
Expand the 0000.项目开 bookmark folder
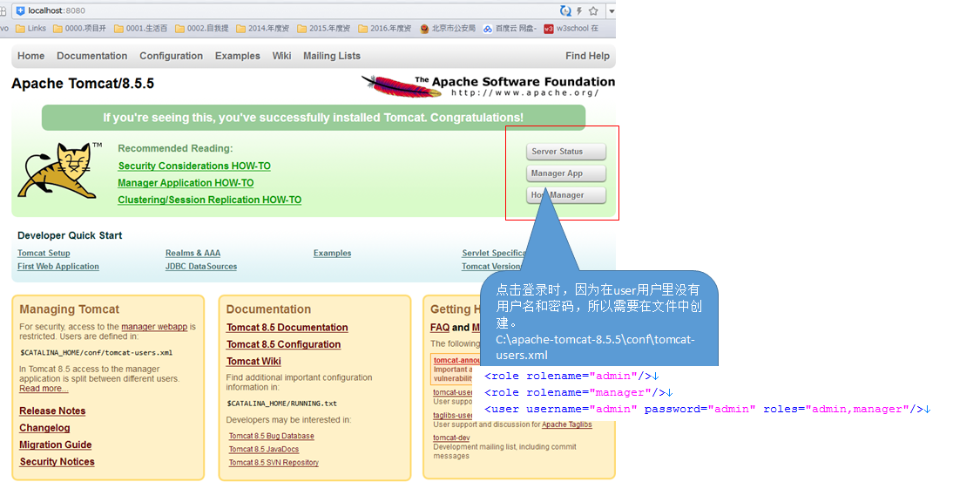click(79, 28)
